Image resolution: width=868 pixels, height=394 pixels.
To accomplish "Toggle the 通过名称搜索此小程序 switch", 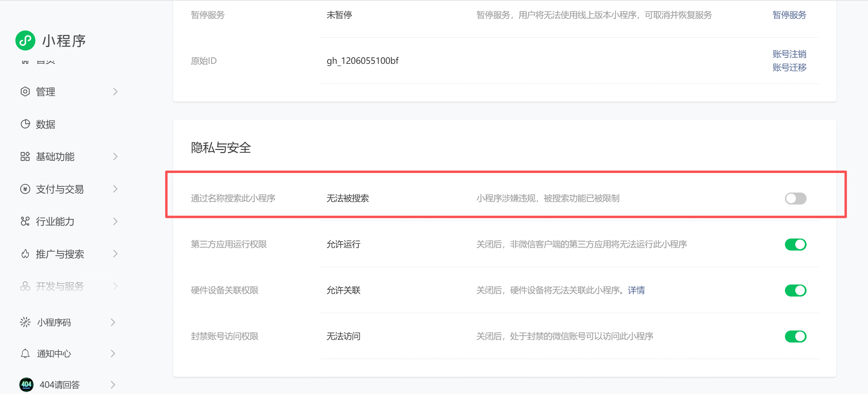I will (x=795, y=198).
